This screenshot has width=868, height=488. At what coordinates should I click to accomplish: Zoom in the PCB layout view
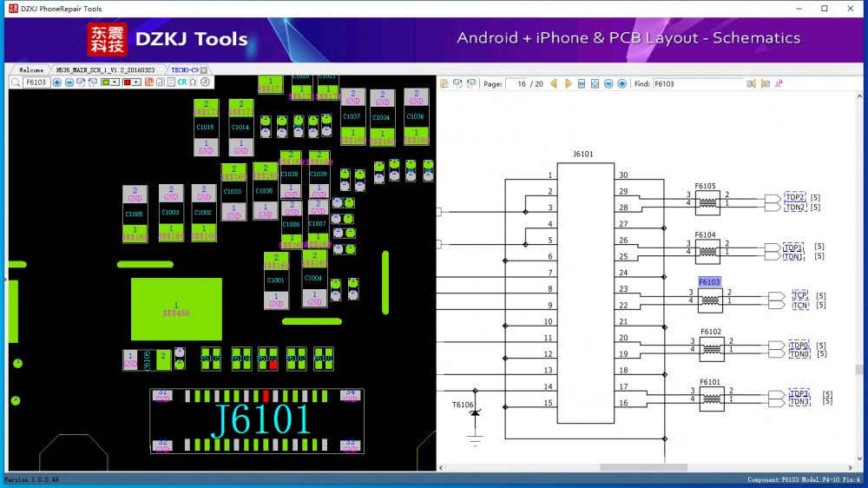[x=57, y=82]
